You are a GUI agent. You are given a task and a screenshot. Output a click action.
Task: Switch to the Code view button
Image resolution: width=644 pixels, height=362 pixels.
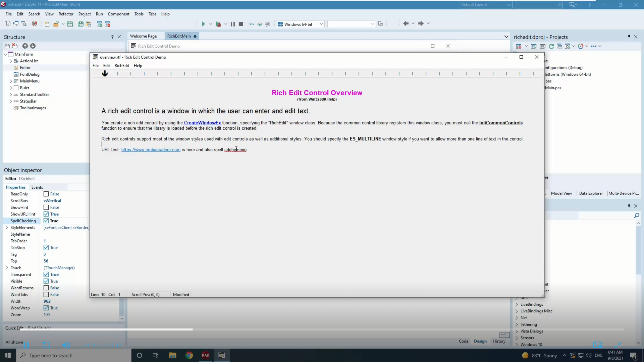[x=463, y=341]
